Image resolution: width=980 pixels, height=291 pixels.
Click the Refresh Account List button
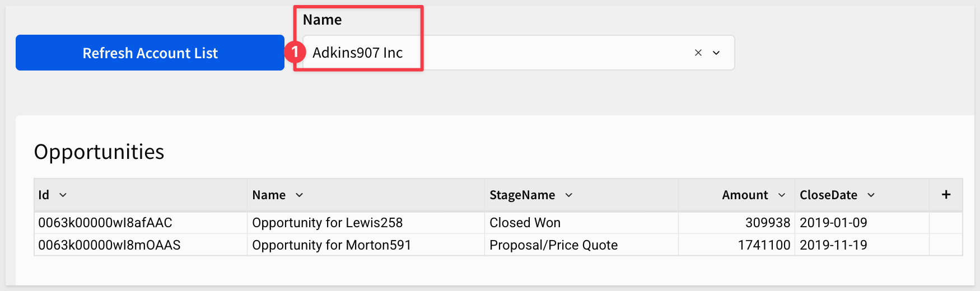[150, 53]
